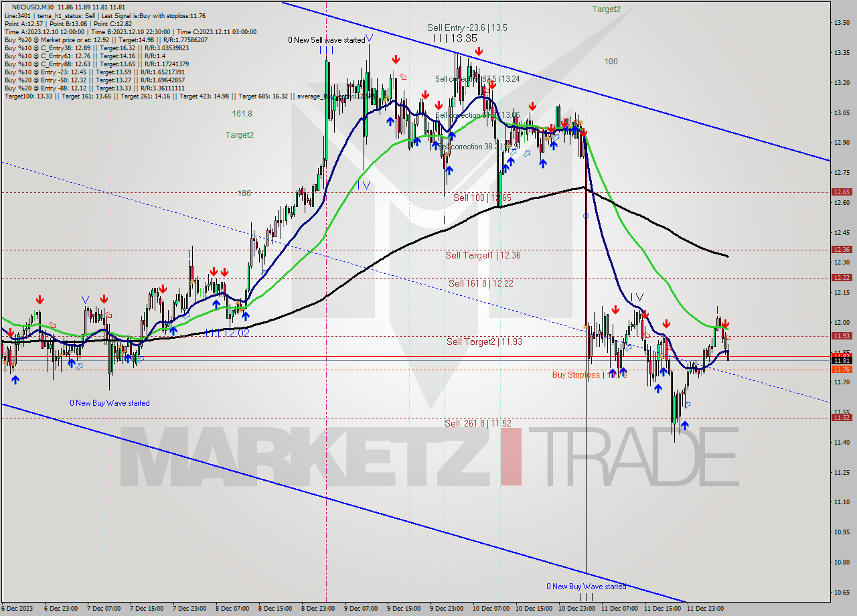Click the 12.90 price scale value

[x=842, y=143]
